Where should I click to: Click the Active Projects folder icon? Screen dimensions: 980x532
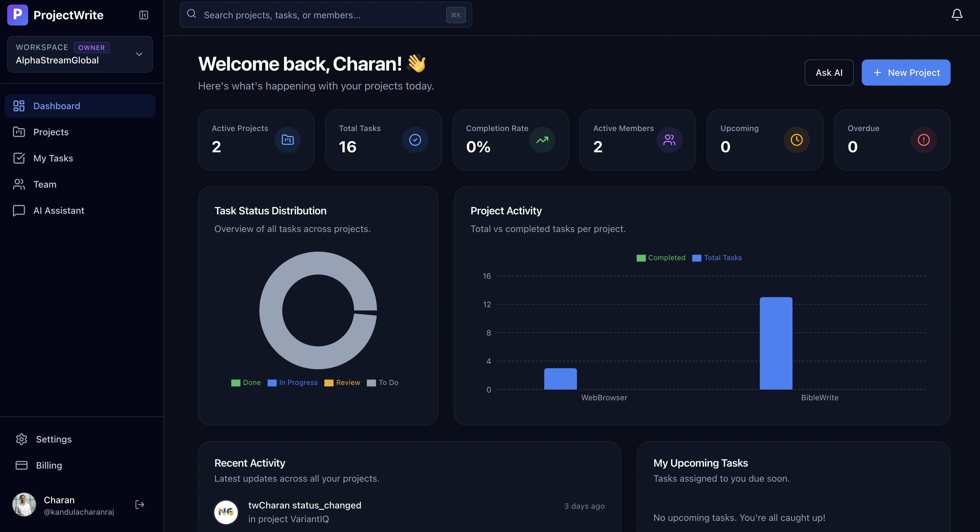pos(287,140)
